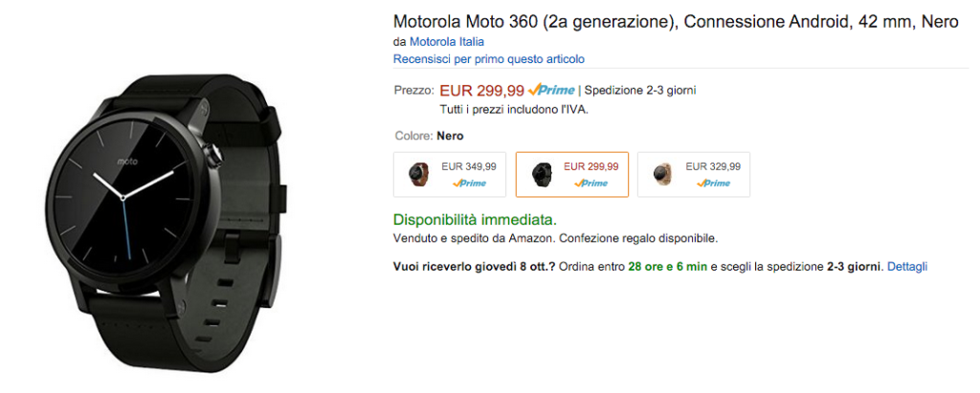Select the EUR 299,99 Nero color option
This screenshot has width=980, height=393.
coord(571,174)
